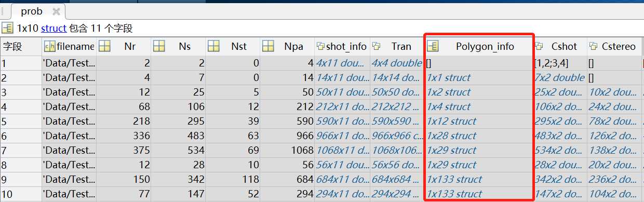Open the 1x133 struct cell in row 9
The width and height of the screenshot is (644, 202).
479,179
